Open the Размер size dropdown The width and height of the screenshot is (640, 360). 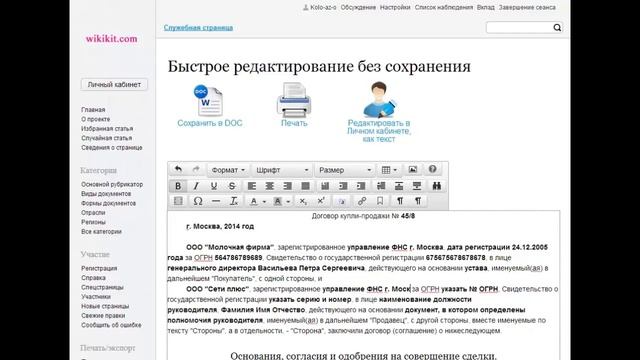pos(344,170)
